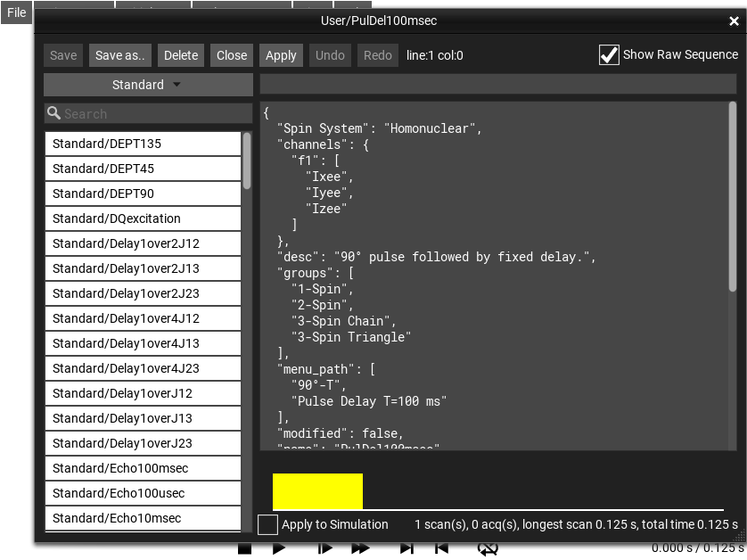Click the fast forward icon
747x560 pixels.
point(360,549)
